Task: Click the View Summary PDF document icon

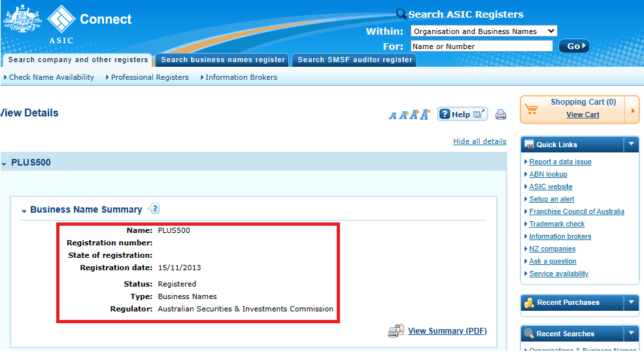Action: (396, 330)
